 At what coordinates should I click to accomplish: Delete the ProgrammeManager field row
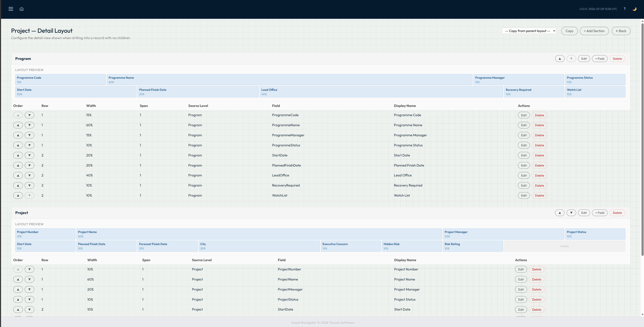(x=539, y=135)
